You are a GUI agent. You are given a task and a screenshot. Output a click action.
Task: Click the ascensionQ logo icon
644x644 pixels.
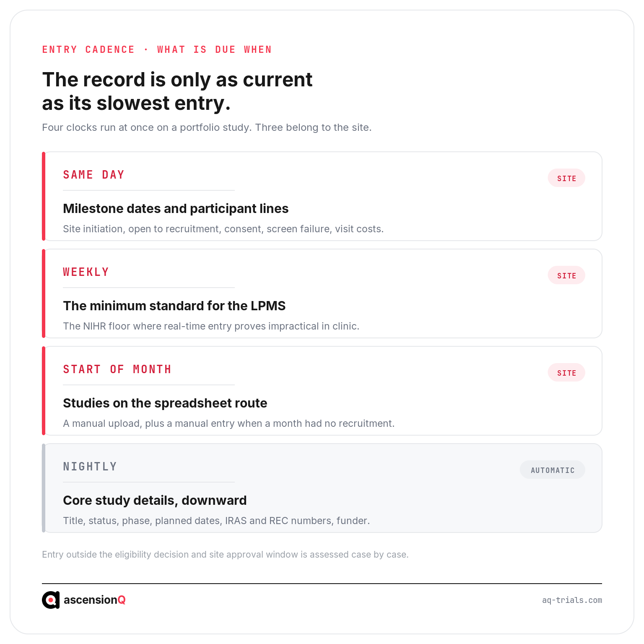tap(51, 600)
